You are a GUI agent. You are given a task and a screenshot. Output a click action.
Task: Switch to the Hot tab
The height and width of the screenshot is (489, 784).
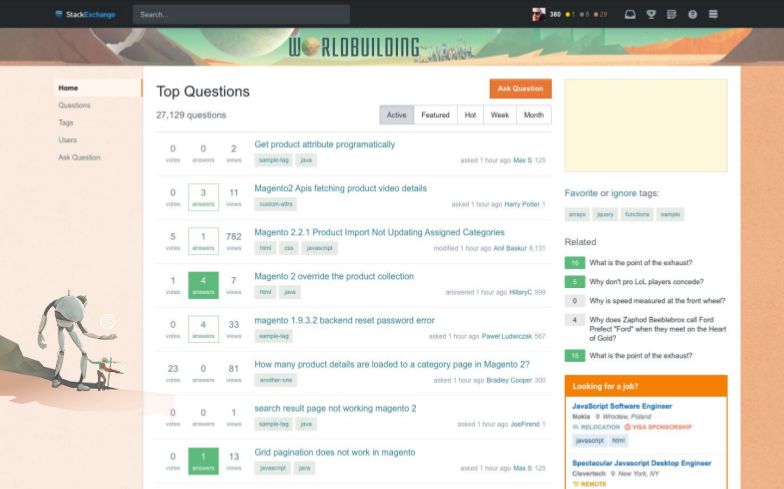click(x=470, y=115)
